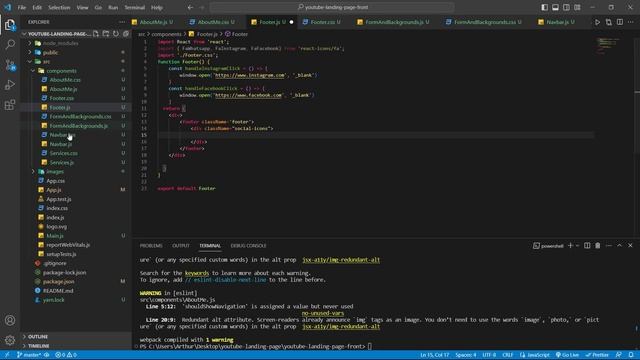Expand the node_modules folder
The image size is (640, 360).
[30, 43]
